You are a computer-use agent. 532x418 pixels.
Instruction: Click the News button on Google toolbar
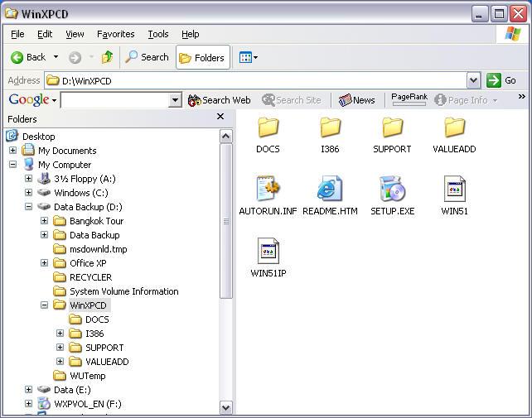(357, 100)
